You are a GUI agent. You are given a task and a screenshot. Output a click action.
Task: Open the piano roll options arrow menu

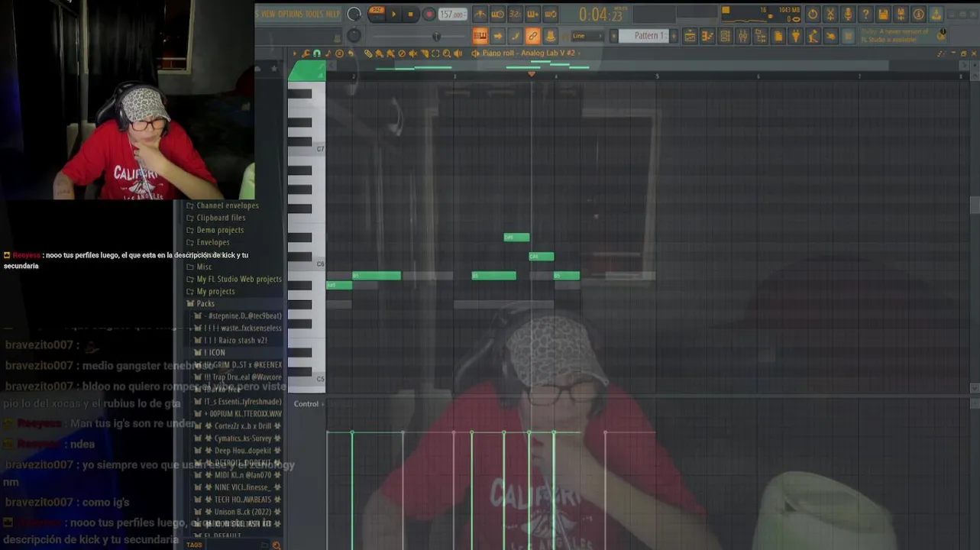pos(295,53)
